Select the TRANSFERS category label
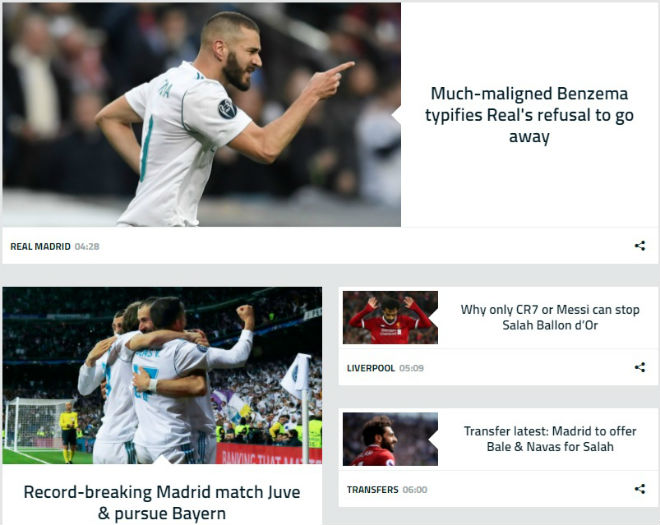This screenshot has width=660, height=525. click(373, 490)
